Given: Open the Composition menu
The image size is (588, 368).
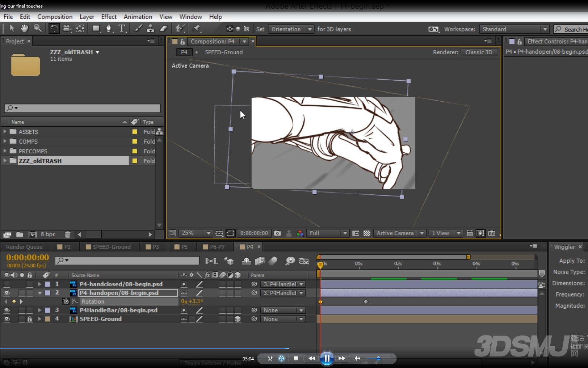Looking at the screenshot, I should point(55,17).
